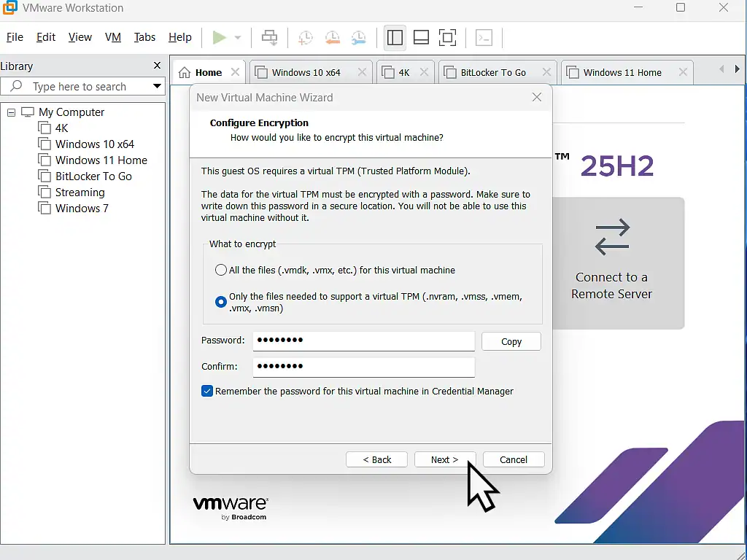Image resolution: width=747 pixels, height=560 pixels.
Task: Power on the virtual machine
Action: click(x=218, y=37)
